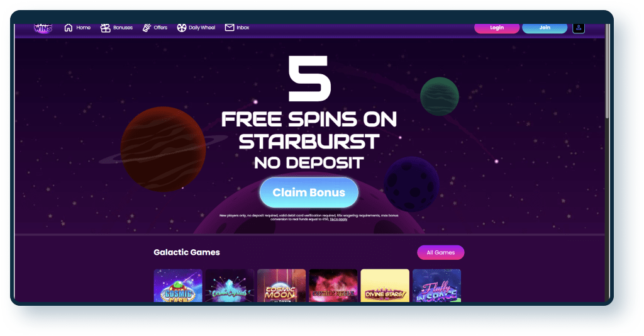
Task: Show All Games in Galactic Games
Action: (x=441, y=252)
